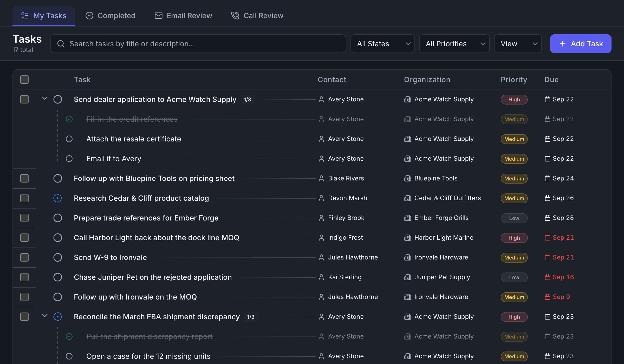Click the 1/3 subtask counter on Send dealer application

coord(248,100)
